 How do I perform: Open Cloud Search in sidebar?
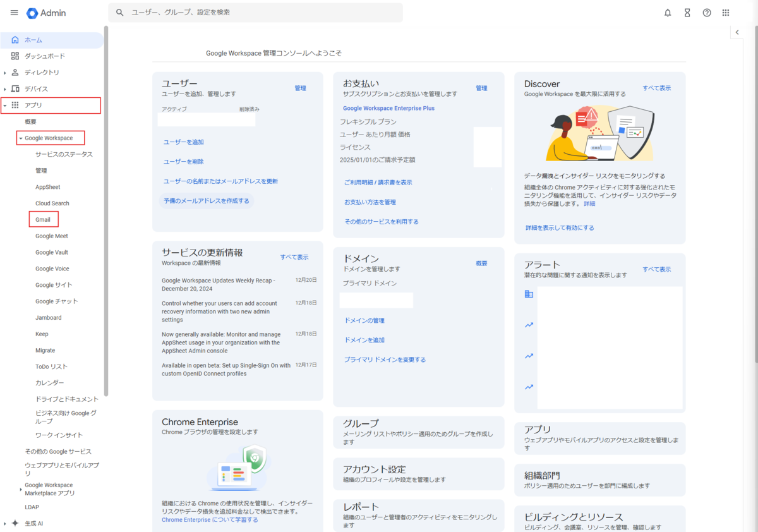(x=52, y=203)
